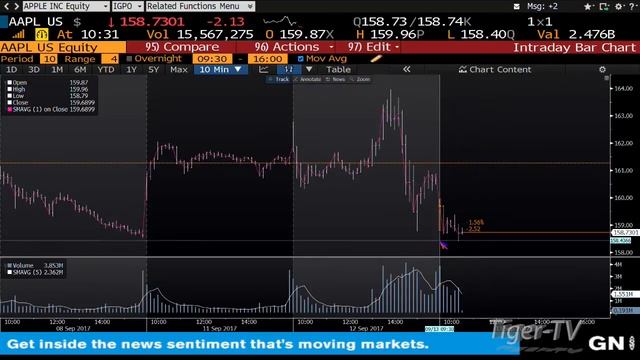640x360 pixels.
Task: Select the YTD range tab
Action: (x=106, y=69)
